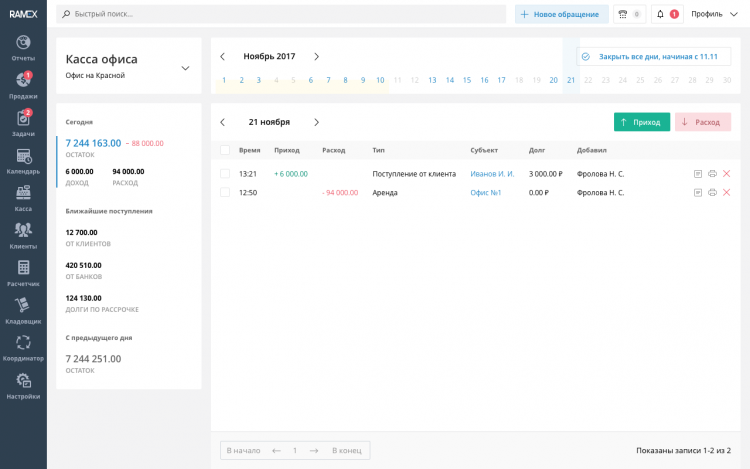Viewport: 750px width, 469px height.
Task: Toggle the select-all checkbox in table header
Action: click(x=225, y=150)
